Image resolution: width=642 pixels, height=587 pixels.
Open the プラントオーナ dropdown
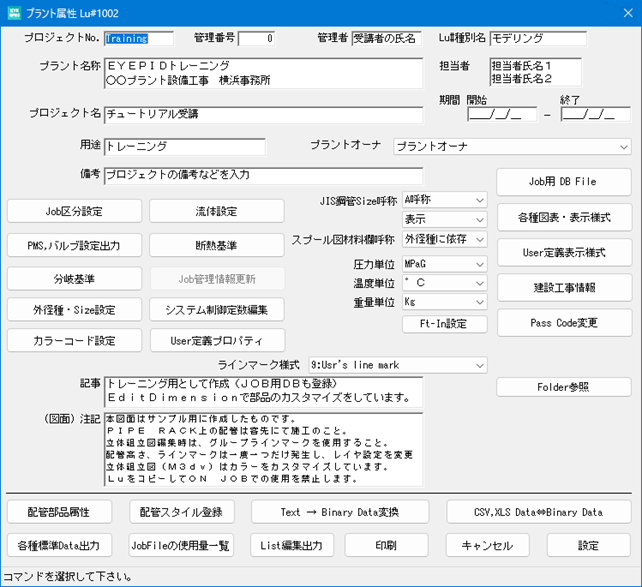pyautogui.click(x=512, y=147)
